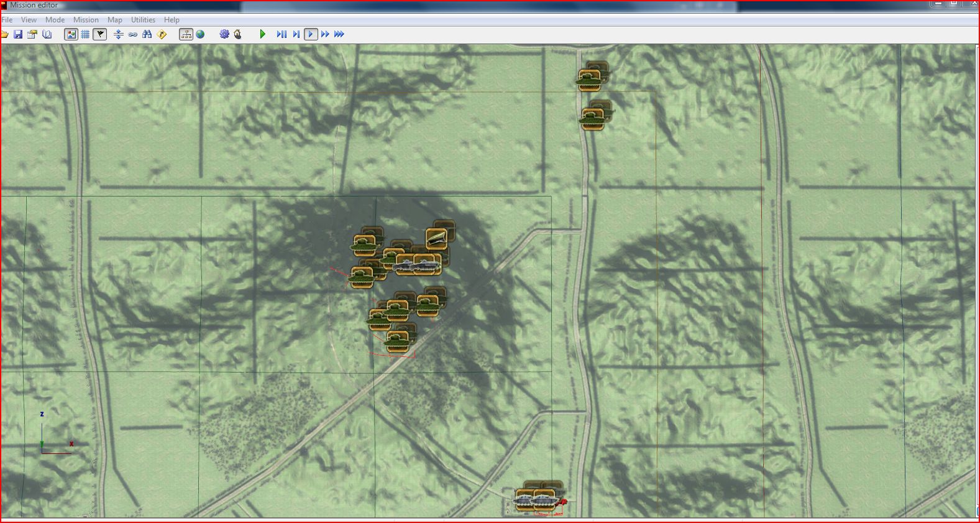Click the globe icon in toolbar
This screenshot has width=980, height=523.
click(200, 34)
